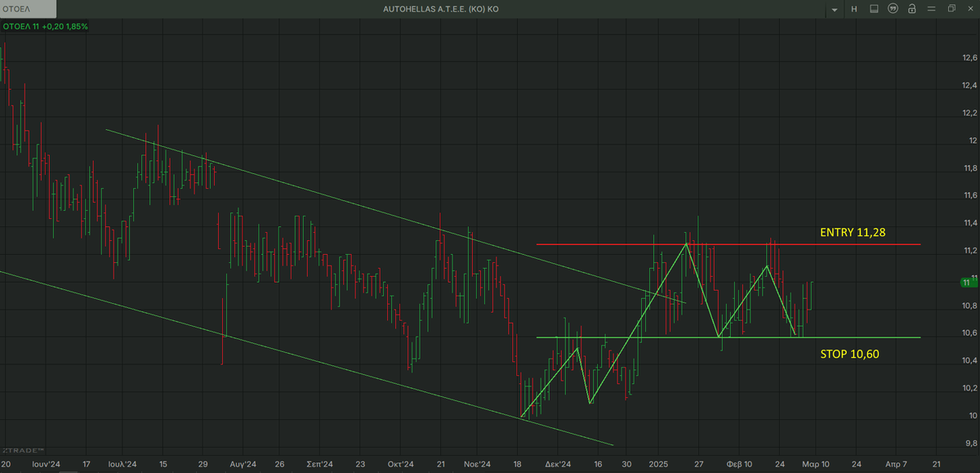Click the bottom panel layout icon
980x473 pixels.
point(874,9)
